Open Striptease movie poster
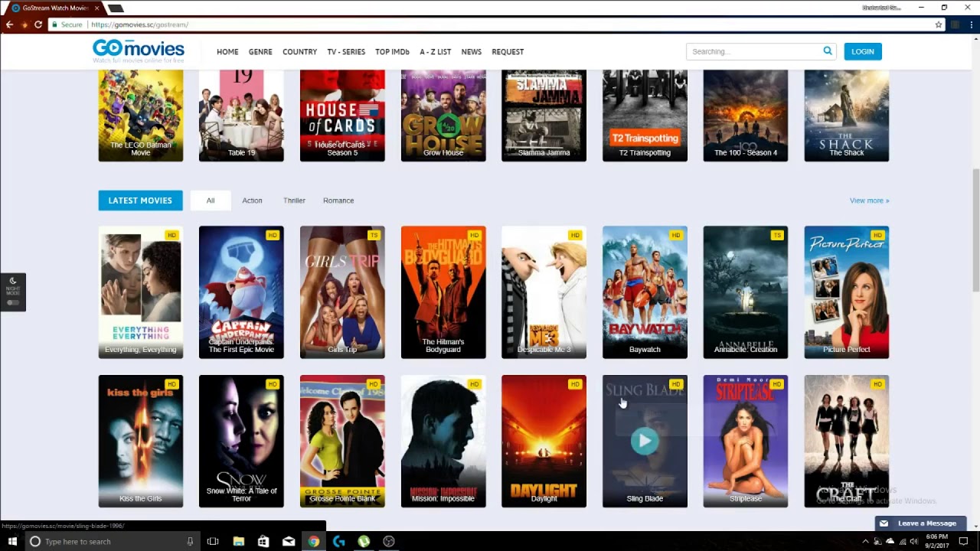Viewport: 980px width, 551px height. tap(746, 441)
